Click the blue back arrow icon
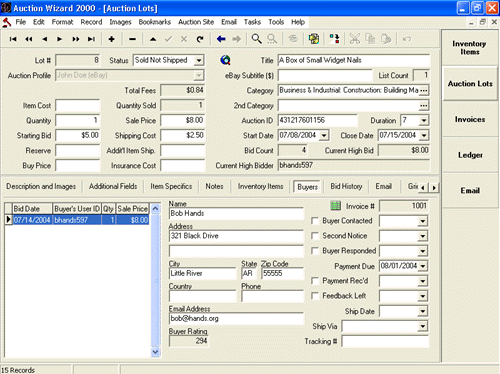Screen dimensions: 500x374 click(x=221, y=39)
